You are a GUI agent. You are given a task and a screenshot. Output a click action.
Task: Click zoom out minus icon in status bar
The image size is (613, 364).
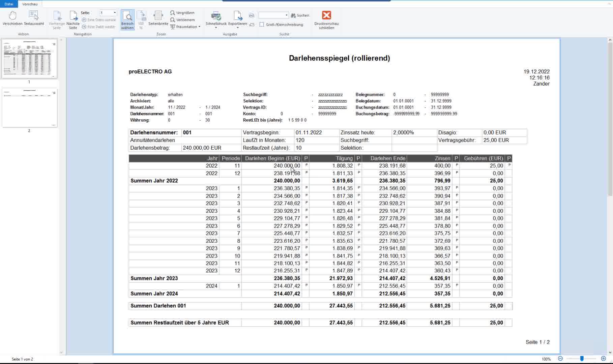[x=560, y=359]
